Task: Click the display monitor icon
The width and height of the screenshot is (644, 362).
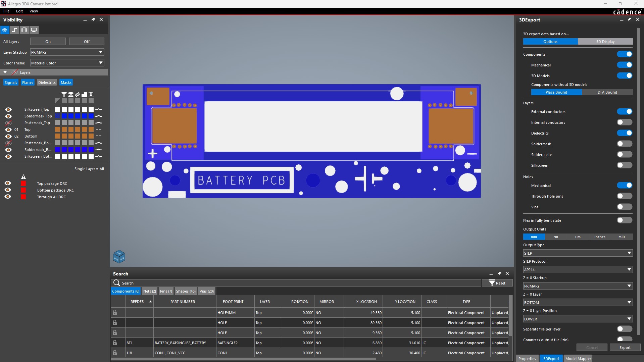Action: pos(34,30)
